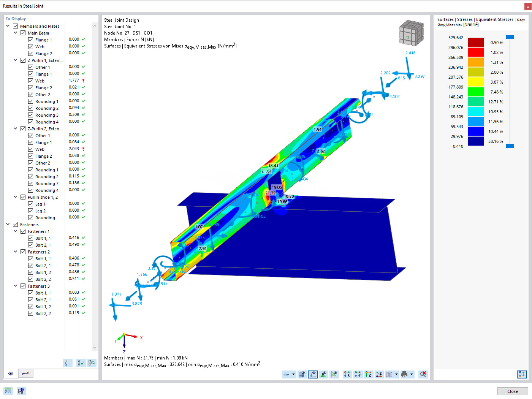
Task: Click the bottom handle of legend range slider
Action: (510, 146)
